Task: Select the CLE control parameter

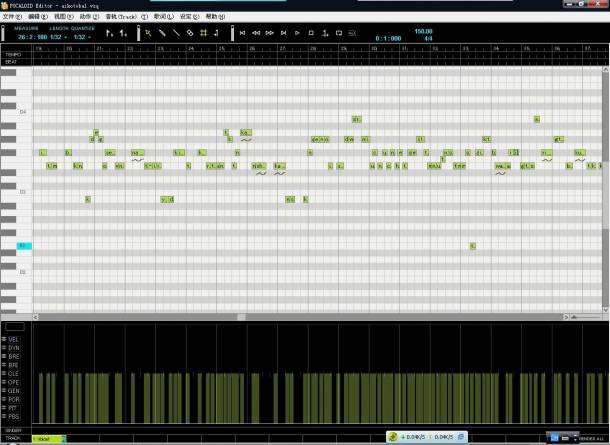Action: [x=13, y=374]
